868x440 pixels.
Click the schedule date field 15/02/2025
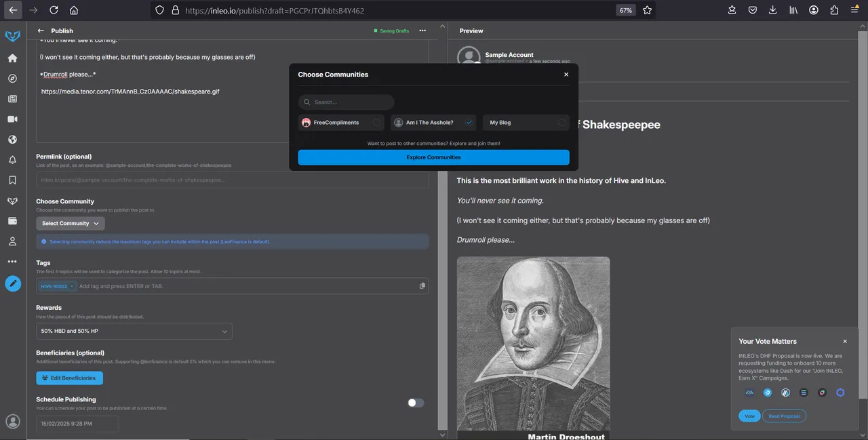[77, 424]
